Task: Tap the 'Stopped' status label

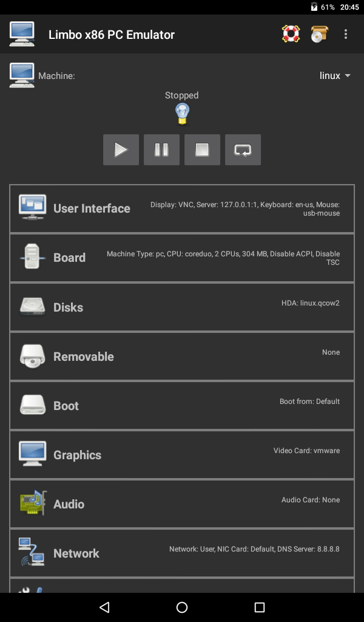Action: 182,95
